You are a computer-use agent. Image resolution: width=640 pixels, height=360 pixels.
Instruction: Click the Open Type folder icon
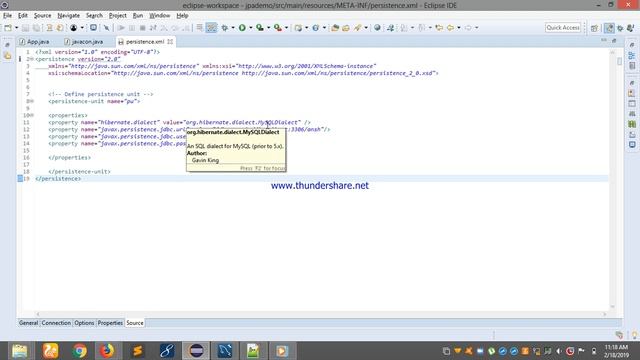point(335,28)
